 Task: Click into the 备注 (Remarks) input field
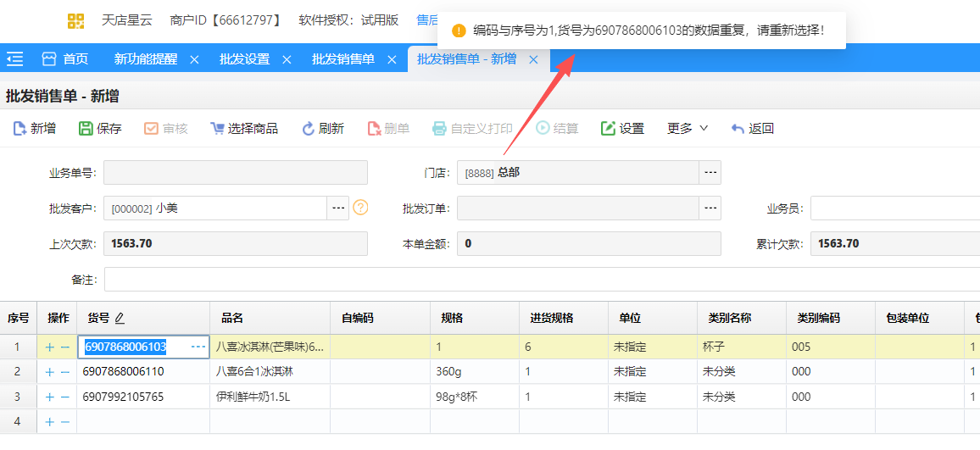pyautogui.click(x=541, y=279)
